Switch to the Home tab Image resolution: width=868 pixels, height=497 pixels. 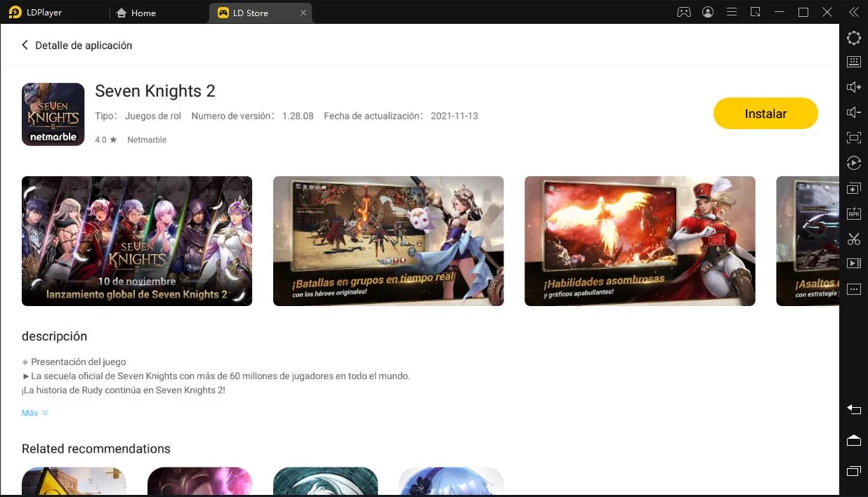pos(136,13)
